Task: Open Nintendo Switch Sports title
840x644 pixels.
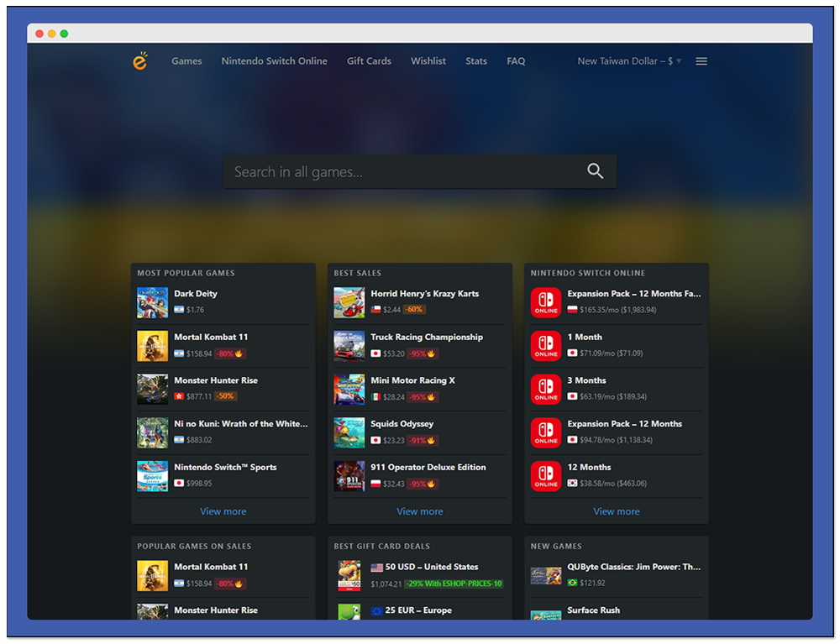Action: (x=225, y=468)
